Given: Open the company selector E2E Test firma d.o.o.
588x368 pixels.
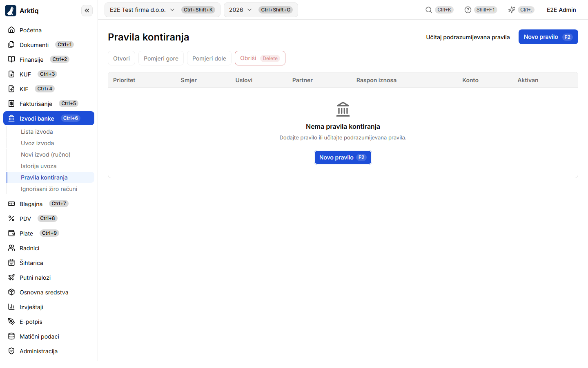Looking at the screenshot, I should tap(163, 10).
